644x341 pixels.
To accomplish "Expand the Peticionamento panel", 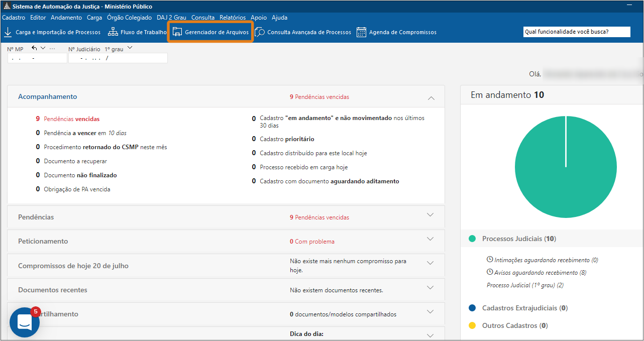I will (x=430, y=239).
